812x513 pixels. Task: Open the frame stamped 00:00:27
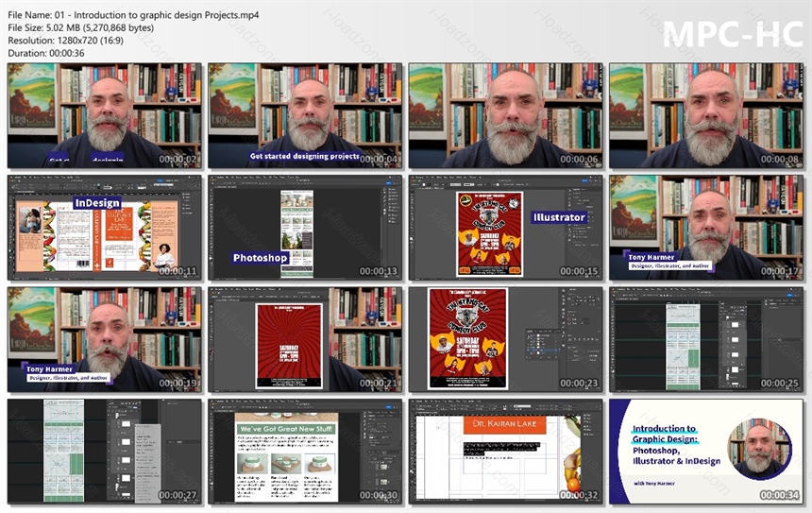tap(105, 452)
